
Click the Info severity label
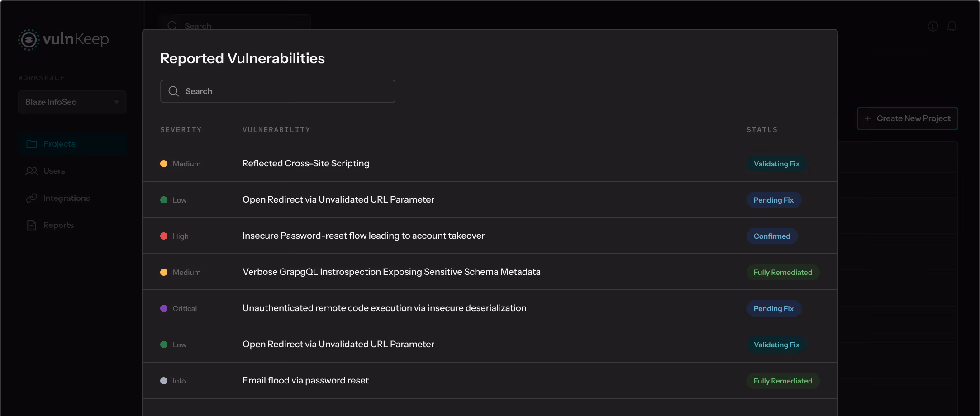click(179, 381)
